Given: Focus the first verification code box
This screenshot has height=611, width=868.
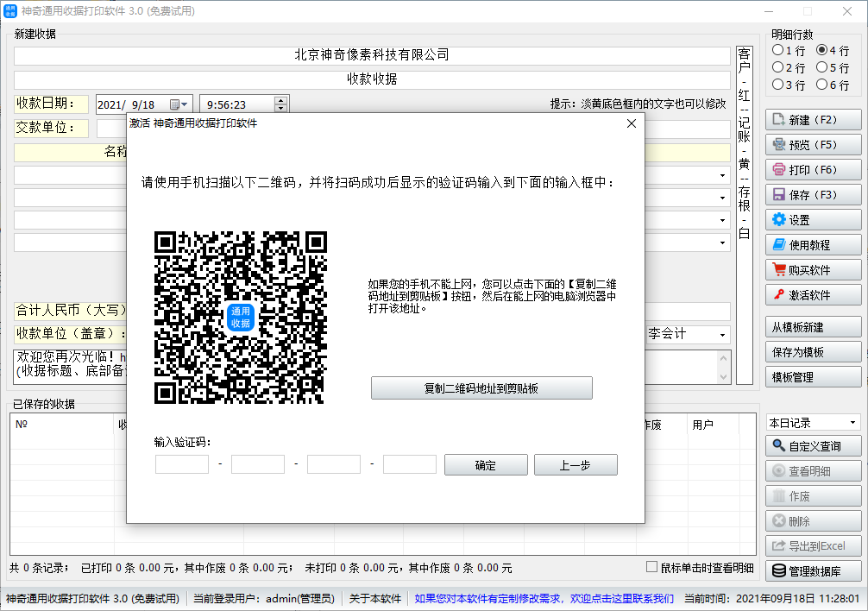Looking at the screenshot, I should (x=182, y=464).
